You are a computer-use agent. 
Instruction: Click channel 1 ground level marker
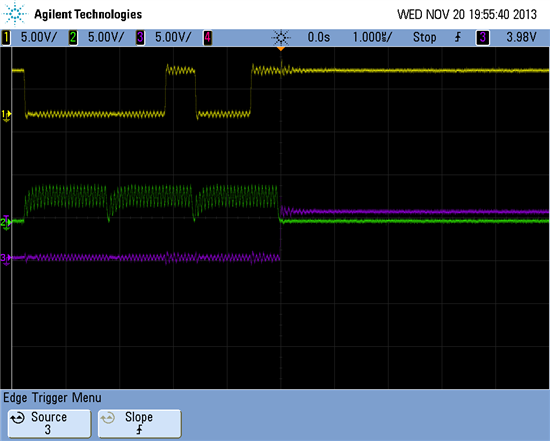6,115
